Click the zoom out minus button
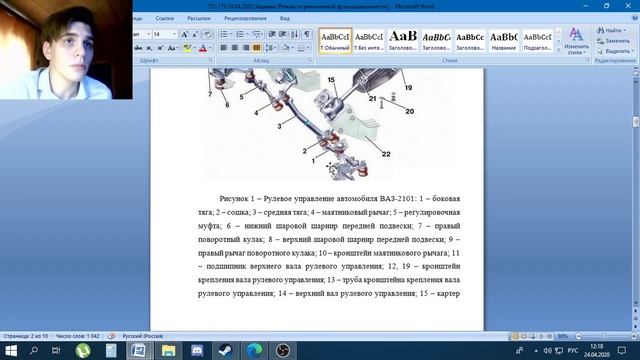The height and width of the screenshot is (360, 640). pos(578,336)
